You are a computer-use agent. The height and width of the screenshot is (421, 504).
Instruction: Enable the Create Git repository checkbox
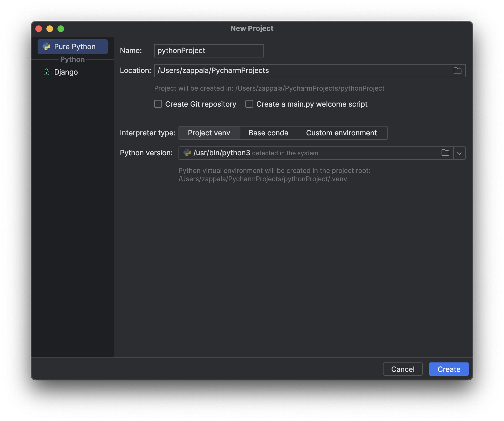click(158, 104)
